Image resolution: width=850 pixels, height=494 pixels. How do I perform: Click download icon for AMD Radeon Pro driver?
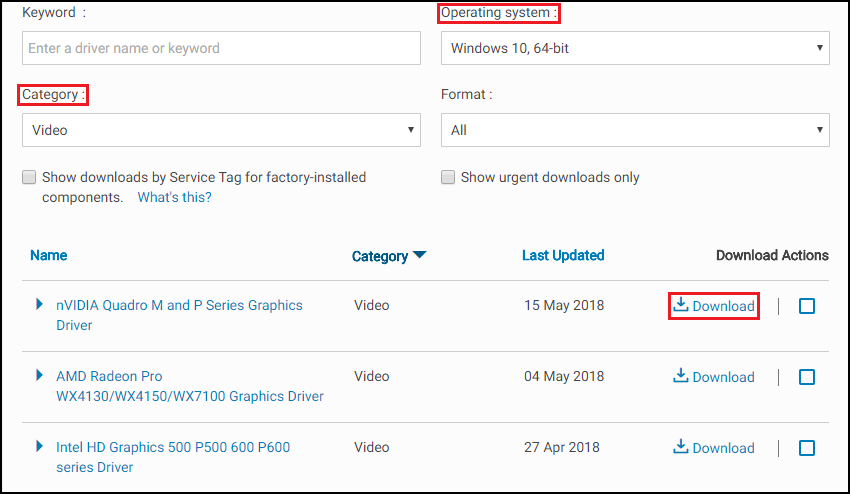coord(681,376)
